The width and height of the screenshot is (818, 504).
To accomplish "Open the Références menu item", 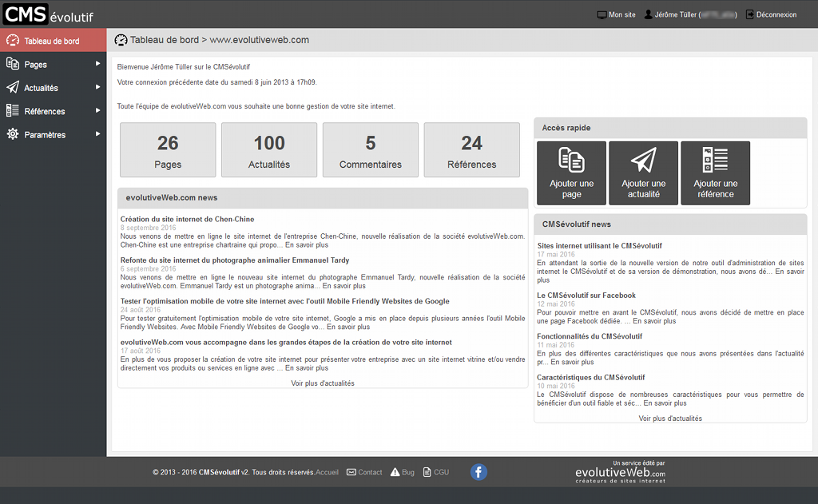I will [54, 111].
